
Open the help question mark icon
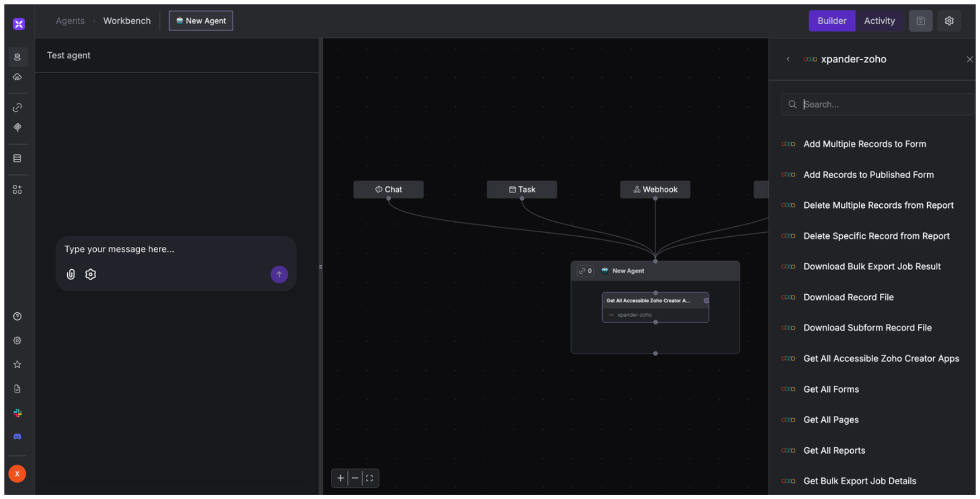[x=18, y=316]
